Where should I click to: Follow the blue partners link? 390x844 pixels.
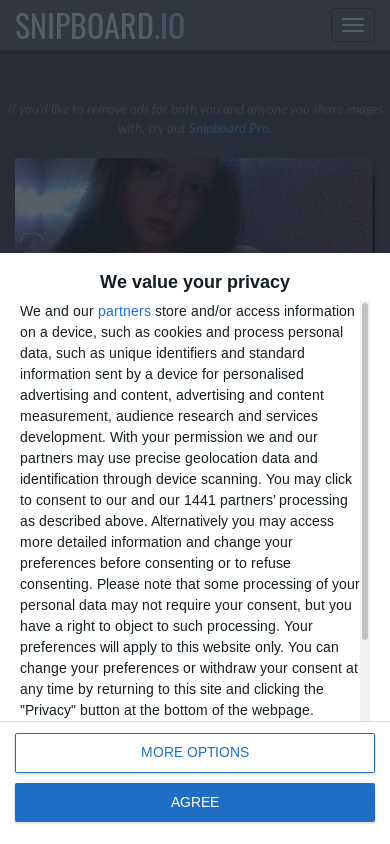pos(124,311)
